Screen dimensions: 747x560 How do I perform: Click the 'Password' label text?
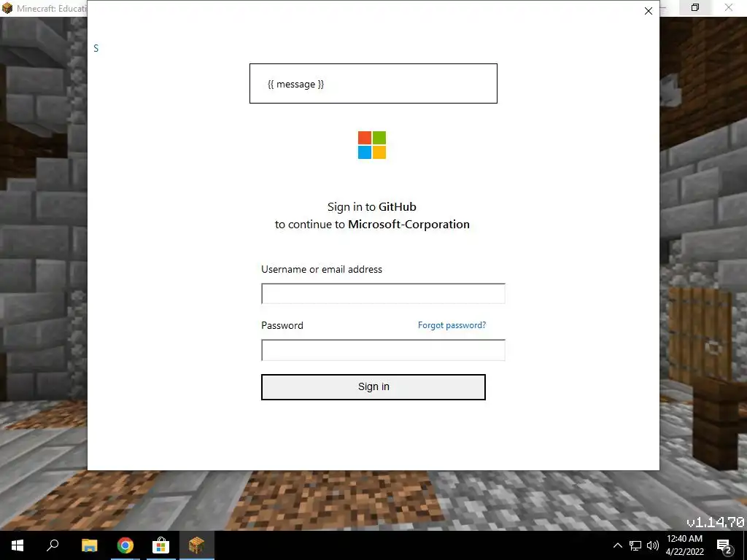pos(282,326)
